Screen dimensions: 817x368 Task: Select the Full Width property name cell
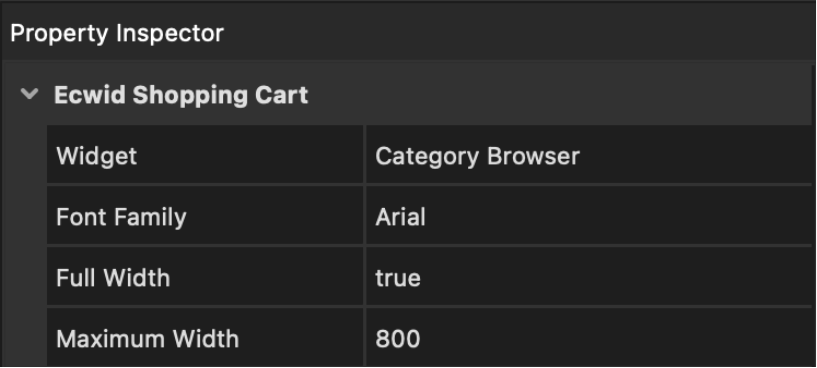pos(205,276)
